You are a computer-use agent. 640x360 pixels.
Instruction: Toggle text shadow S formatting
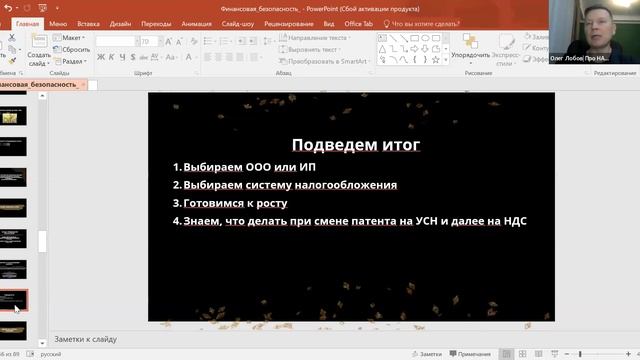coord(133,57)
